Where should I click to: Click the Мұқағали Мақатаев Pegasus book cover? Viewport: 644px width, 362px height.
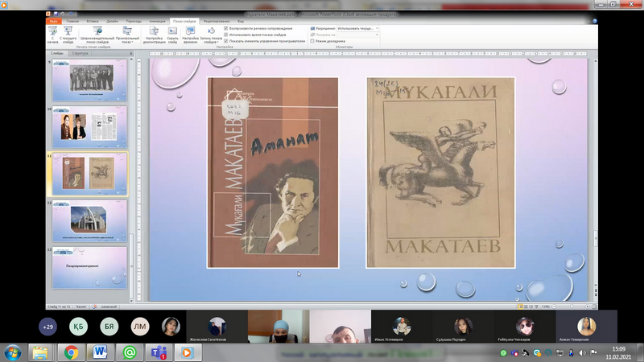440,172
